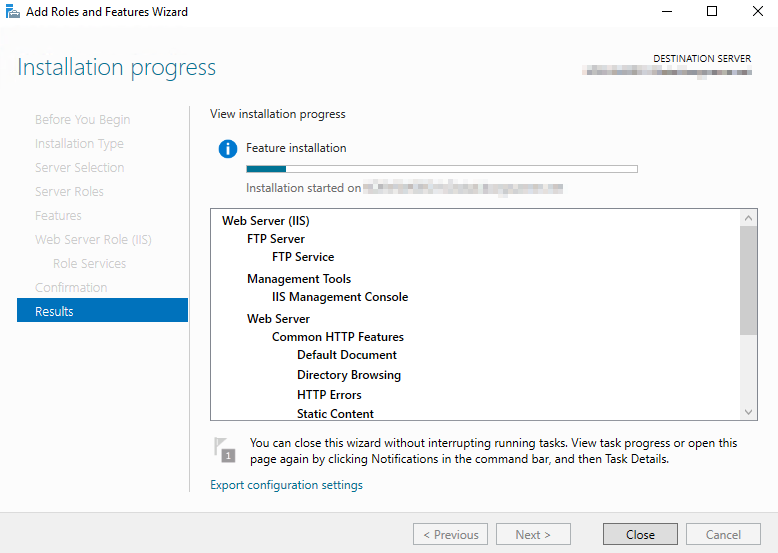Screen dimensions: 778x553
Task: Click the View installation progress heading
Action: tap(277, 114)
